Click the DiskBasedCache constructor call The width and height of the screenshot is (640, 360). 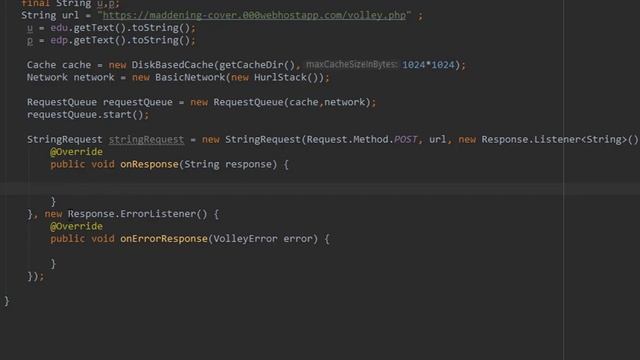(x=174, y=65)
